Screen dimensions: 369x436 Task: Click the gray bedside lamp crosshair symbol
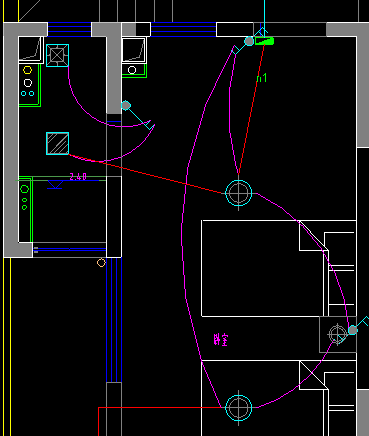pos(337,334)
